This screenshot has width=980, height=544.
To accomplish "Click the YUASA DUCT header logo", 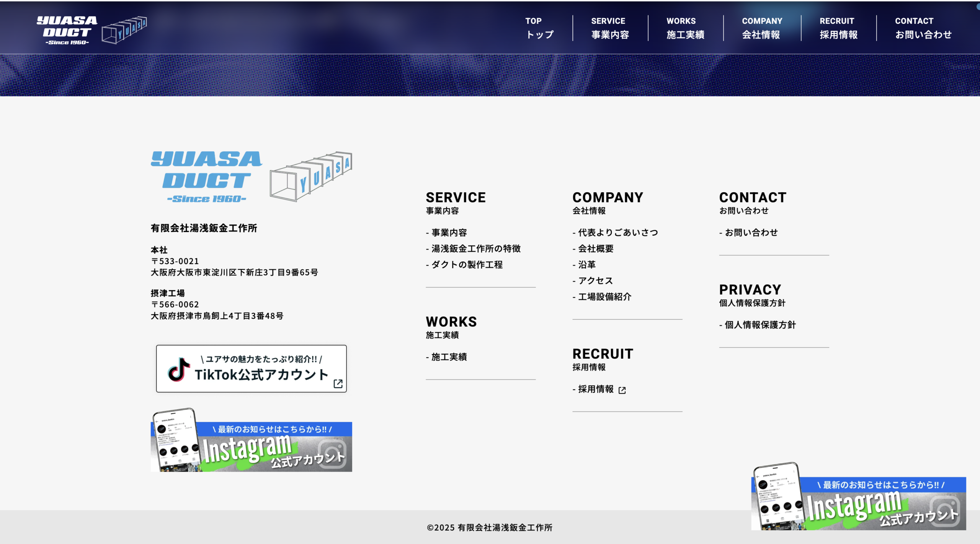I will (x=91, y=30).
